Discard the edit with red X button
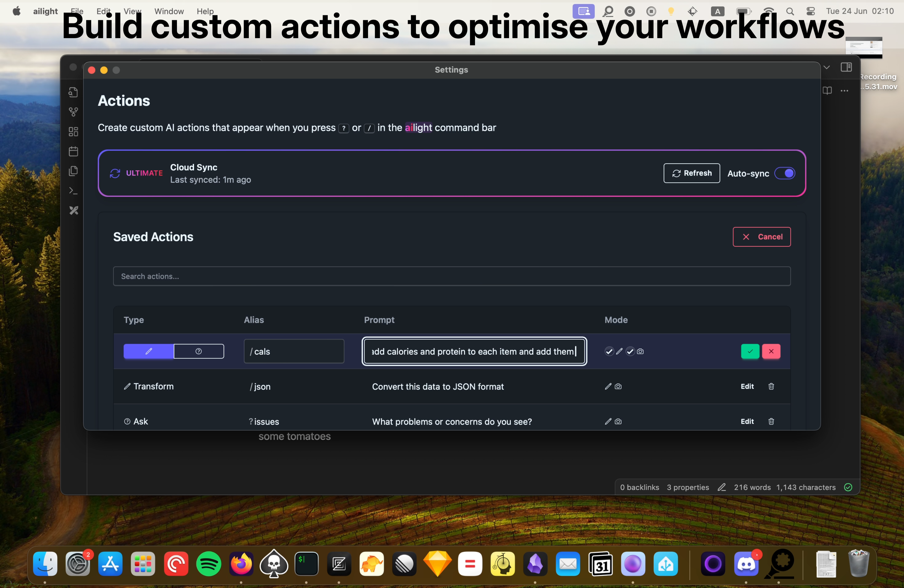Screen dimensions: 904x588 (x=771, y=351)
